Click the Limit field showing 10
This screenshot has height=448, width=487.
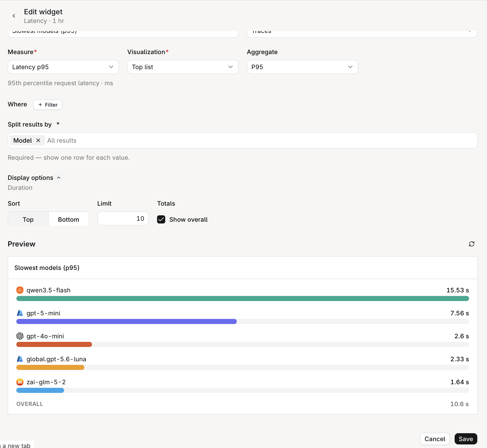pyautogui.click(x=123, y=218)
